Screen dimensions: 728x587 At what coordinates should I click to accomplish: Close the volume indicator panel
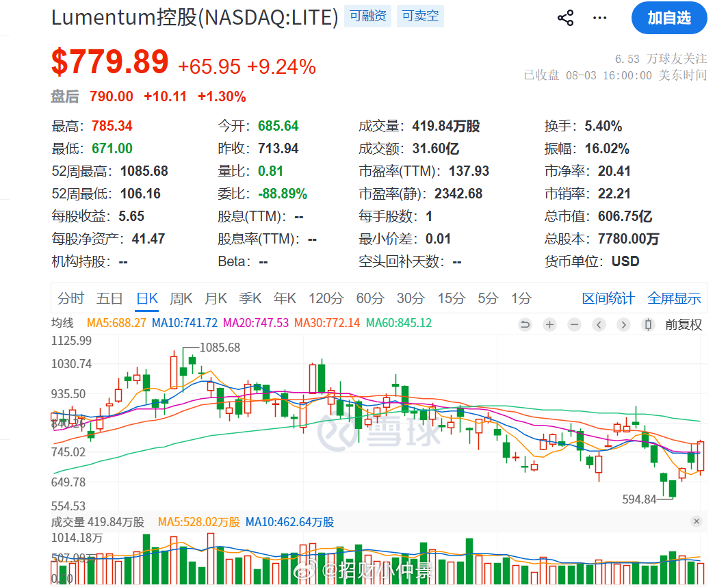pos(696,521)
